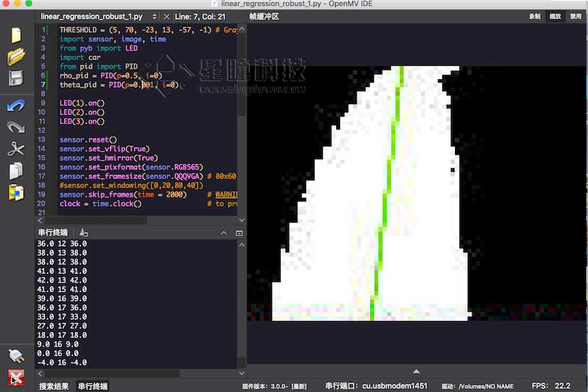This screenshot has width=588, height=392.
Task: Click the clock = time.clock() line
Action: tap(148, 204)
